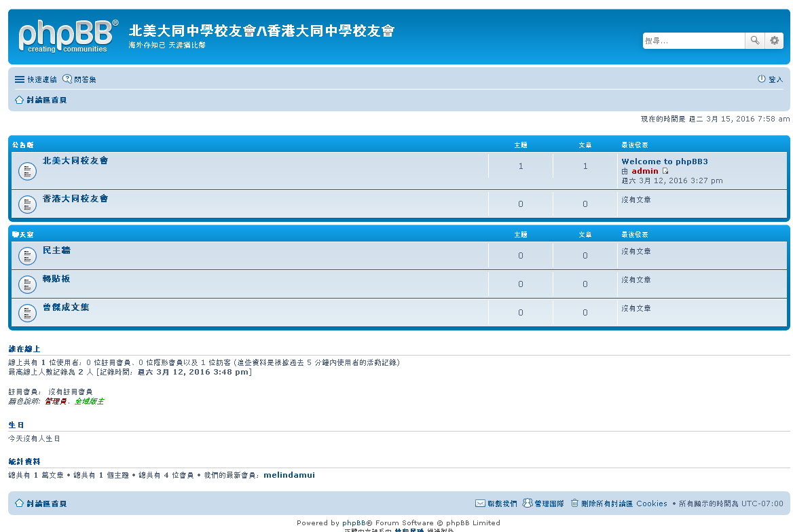
Task: Click the 聯繫我們 contact us link
Action: pyautogui.click(x=496, y=503)
